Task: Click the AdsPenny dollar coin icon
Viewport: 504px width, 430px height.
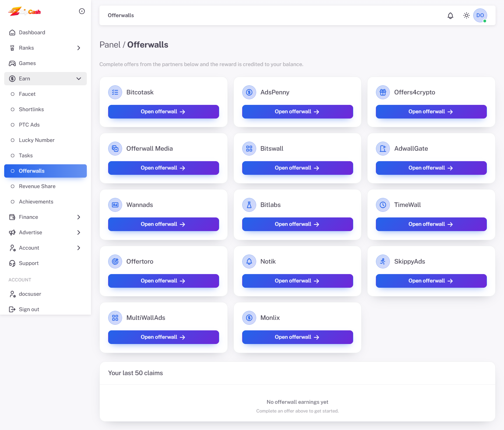Action: (249, 92)
